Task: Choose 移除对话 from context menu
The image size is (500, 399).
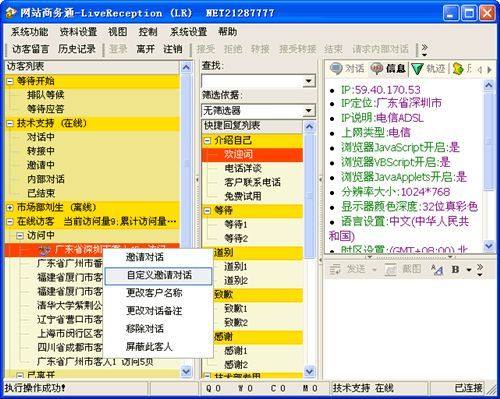Action: tap(158, 329)
